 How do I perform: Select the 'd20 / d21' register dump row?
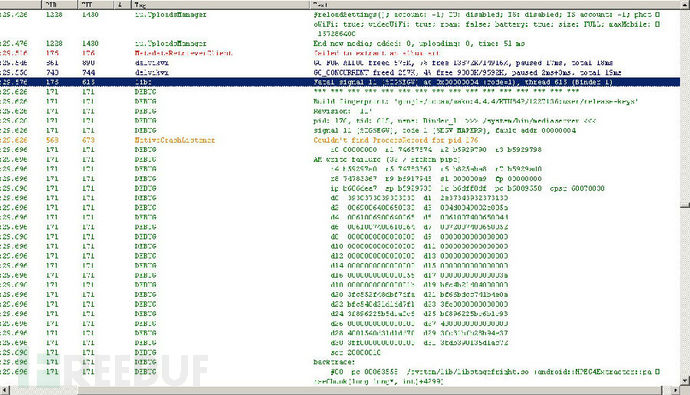340,295
